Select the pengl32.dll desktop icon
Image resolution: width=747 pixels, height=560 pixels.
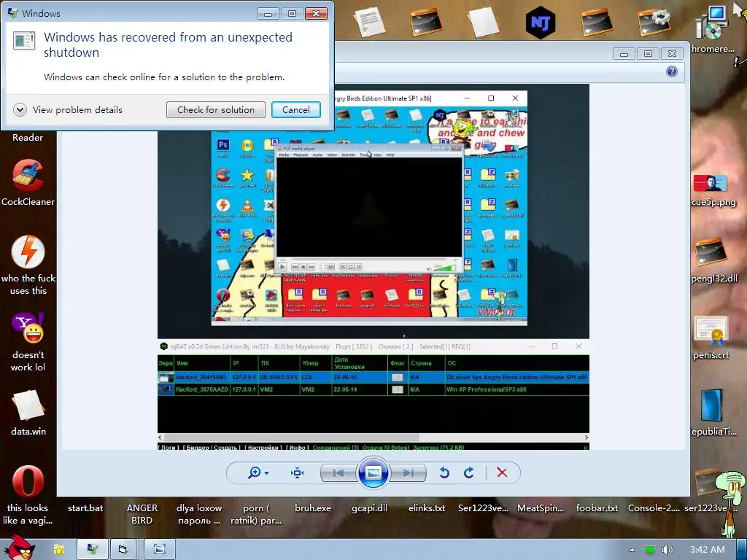pyautogui.click(x=713, y=260)
